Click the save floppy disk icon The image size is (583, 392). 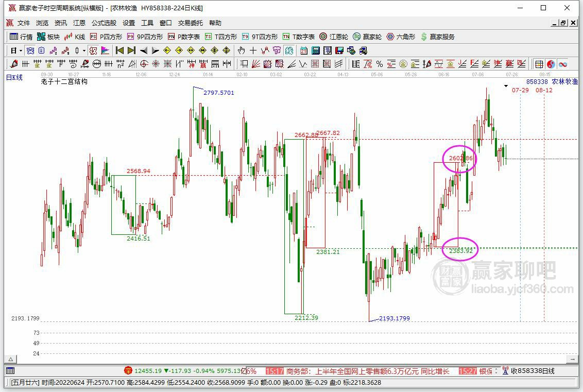339,50
